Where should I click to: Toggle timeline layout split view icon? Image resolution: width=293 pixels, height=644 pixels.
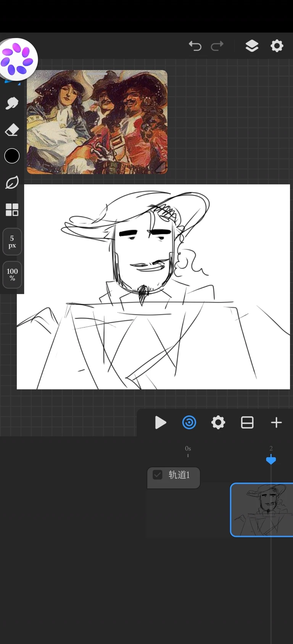(247, 422)
